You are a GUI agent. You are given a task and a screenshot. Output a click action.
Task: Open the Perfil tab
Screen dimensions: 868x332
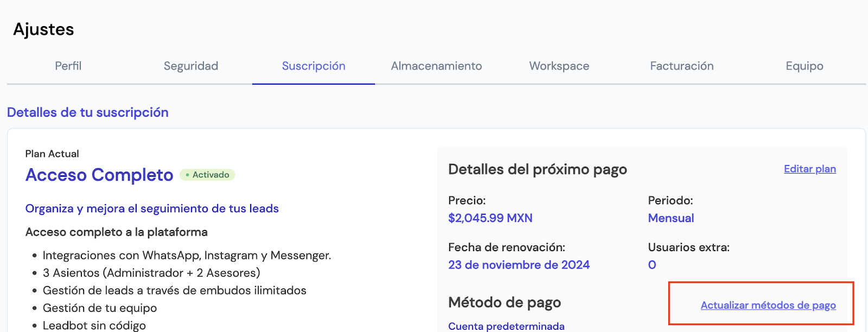click(68, 66)
